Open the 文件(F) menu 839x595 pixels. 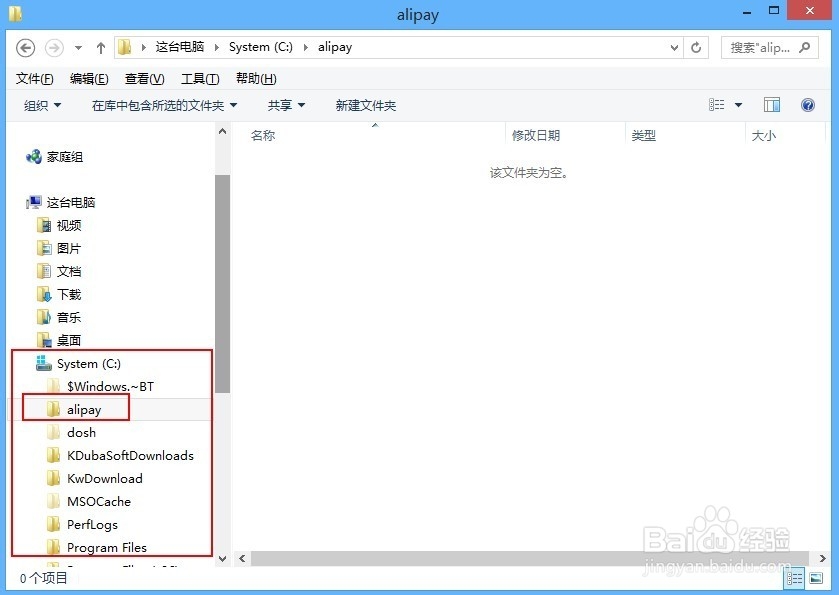click(x=34, y=79)
